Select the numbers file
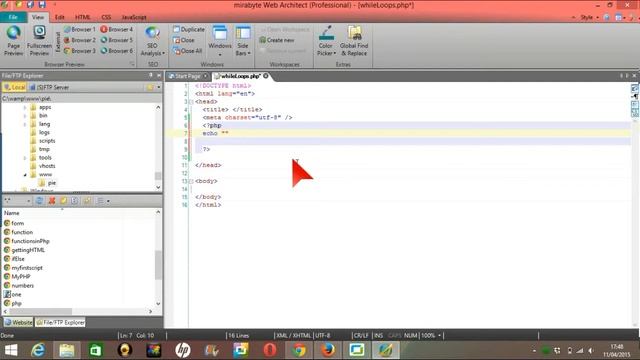The image size is (640, 360). [x=22, y=286]
